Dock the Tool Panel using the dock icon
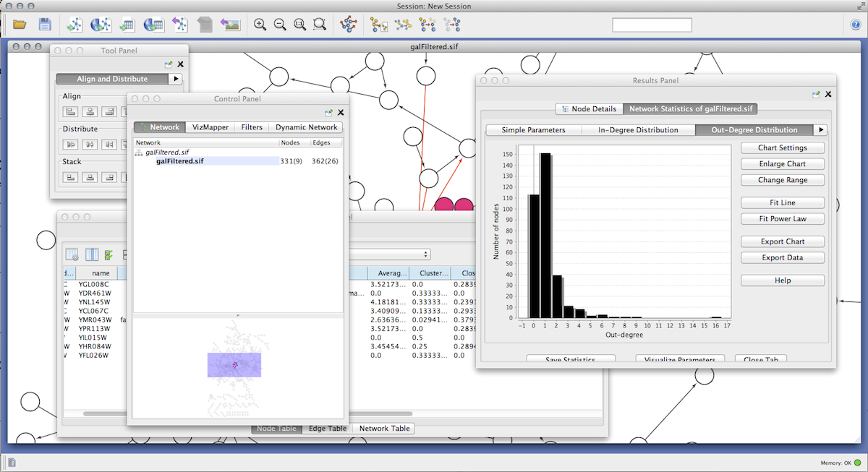This screenshot has width=868, height=472. [169, 64]
